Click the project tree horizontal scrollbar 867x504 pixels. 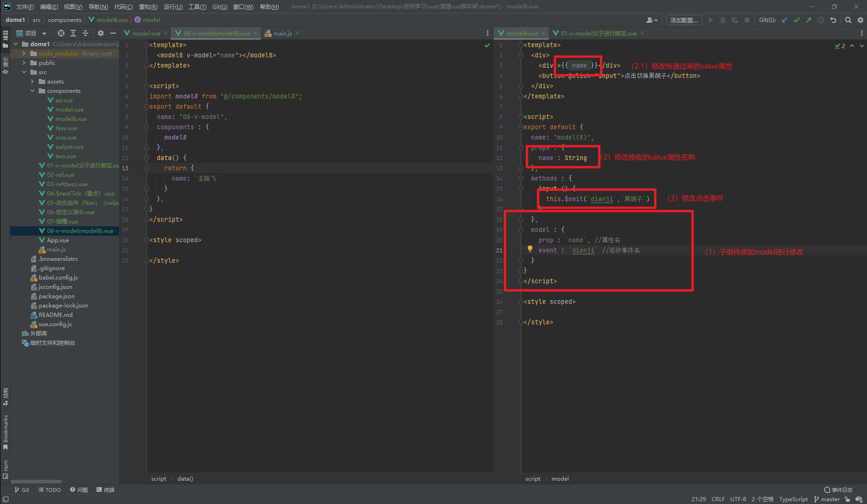pyautogui.click(x=36, y=481)
